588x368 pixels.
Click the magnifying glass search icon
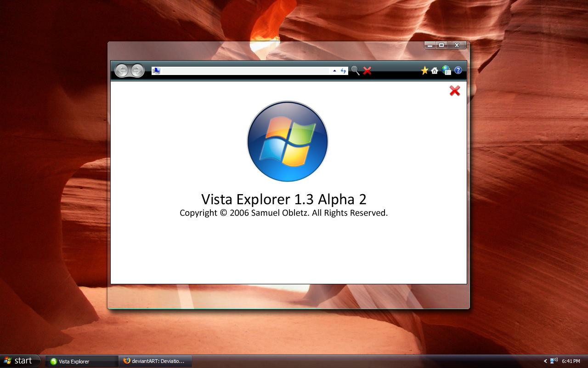[x=355, y=70]
